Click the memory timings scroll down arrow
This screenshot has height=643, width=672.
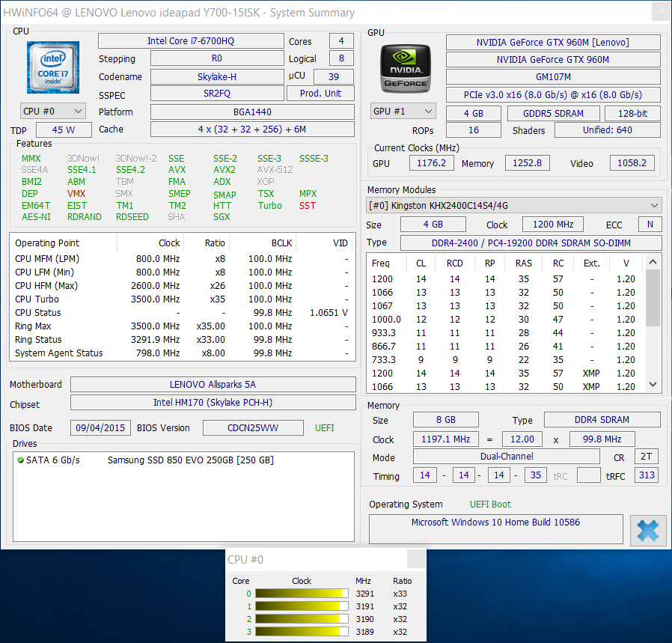click(653, 385)
